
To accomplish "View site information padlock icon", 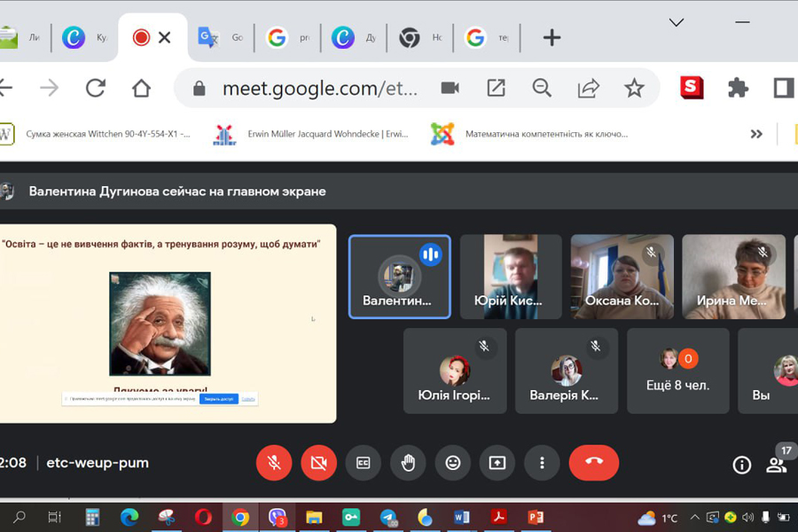I will [x=199, y=89].
